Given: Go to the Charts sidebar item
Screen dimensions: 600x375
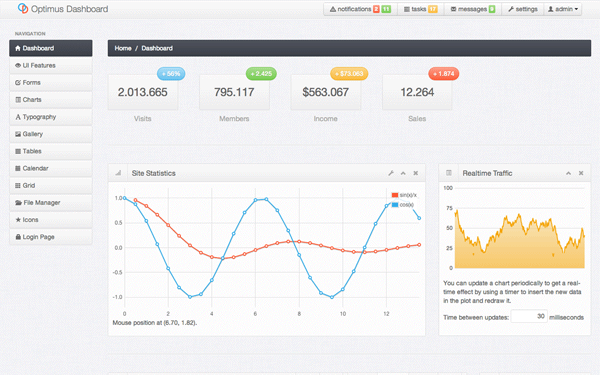Looking at the screenshot, I should point(51,100).
